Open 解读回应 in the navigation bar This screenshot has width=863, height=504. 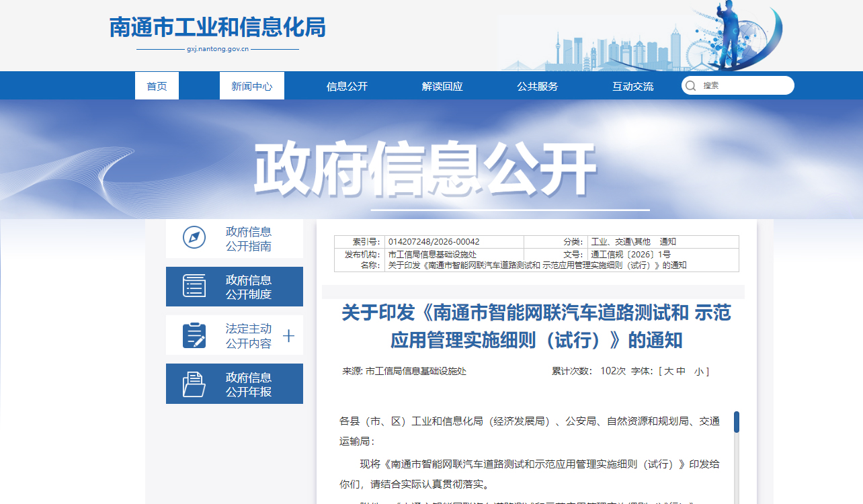coord(442,86)
